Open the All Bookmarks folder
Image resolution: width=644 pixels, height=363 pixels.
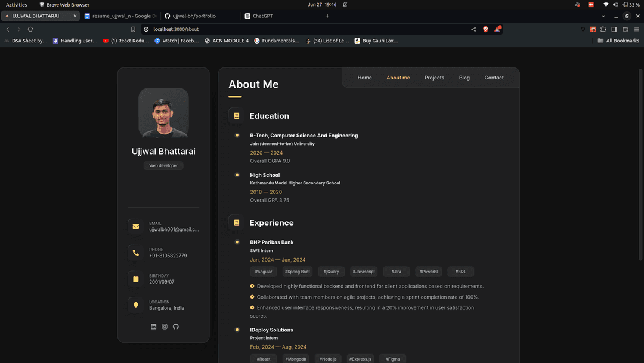[x=618, y=41]
